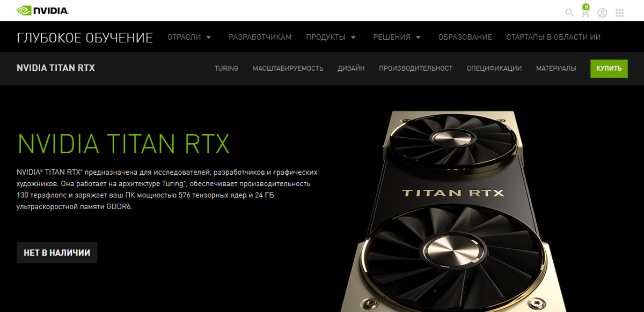Open the Образование menu item
The image size is (644, 312).
[x=465, y=37]
